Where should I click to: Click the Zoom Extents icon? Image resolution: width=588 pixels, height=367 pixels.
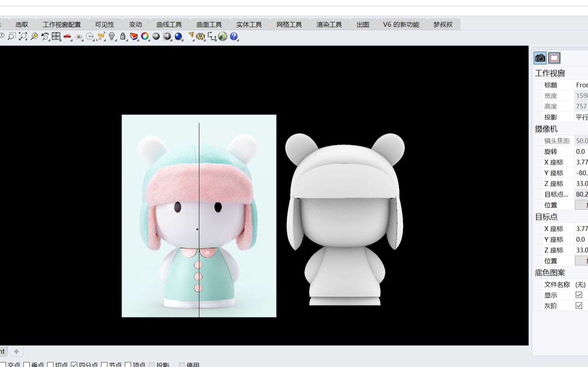click(x=23, y=36)
